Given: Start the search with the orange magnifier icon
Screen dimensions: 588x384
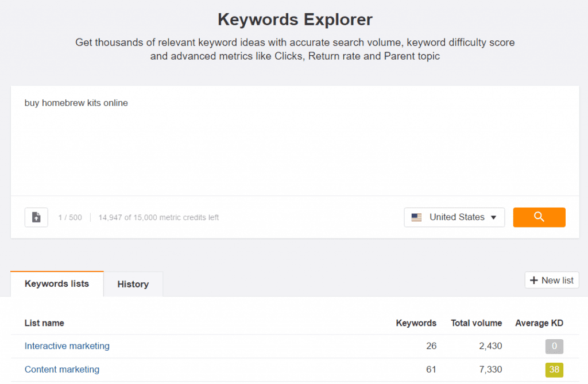Looking at the screenshot, I should point(539,217).
